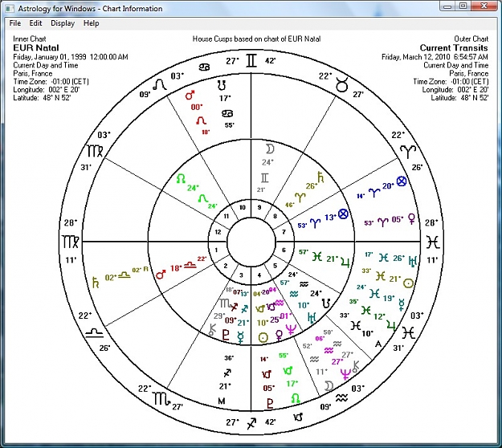
Task: Select the natal Venus symbol at 25° Capricorn
Action: (280, 336)
